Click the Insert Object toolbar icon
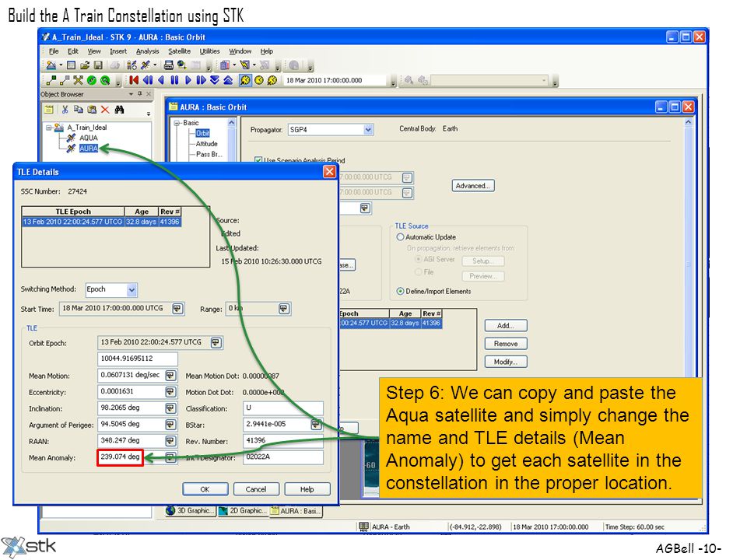 click(132, 65)
